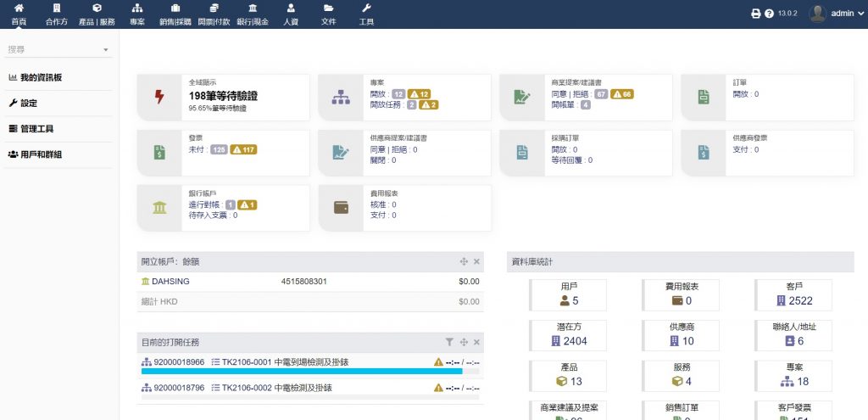Click the lightning bolt 全域顯示 card icon
868x420 pixels.
point(159,97)
